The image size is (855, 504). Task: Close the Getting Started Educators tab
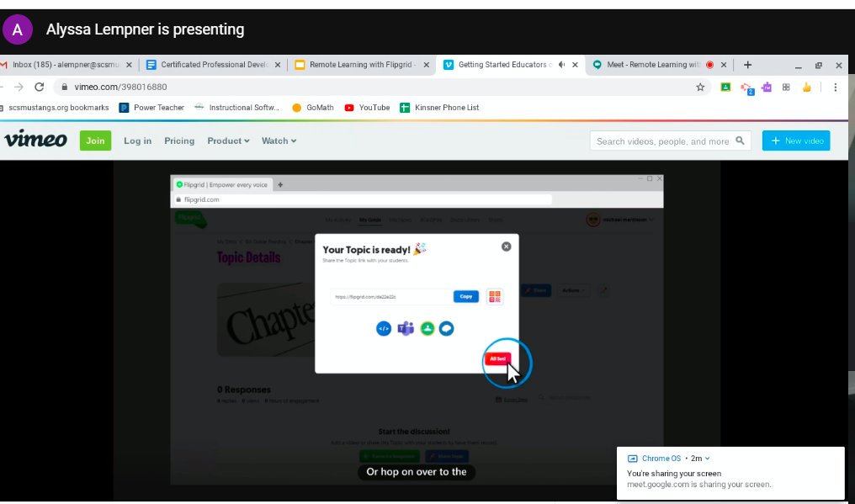[x=575, y=65]
